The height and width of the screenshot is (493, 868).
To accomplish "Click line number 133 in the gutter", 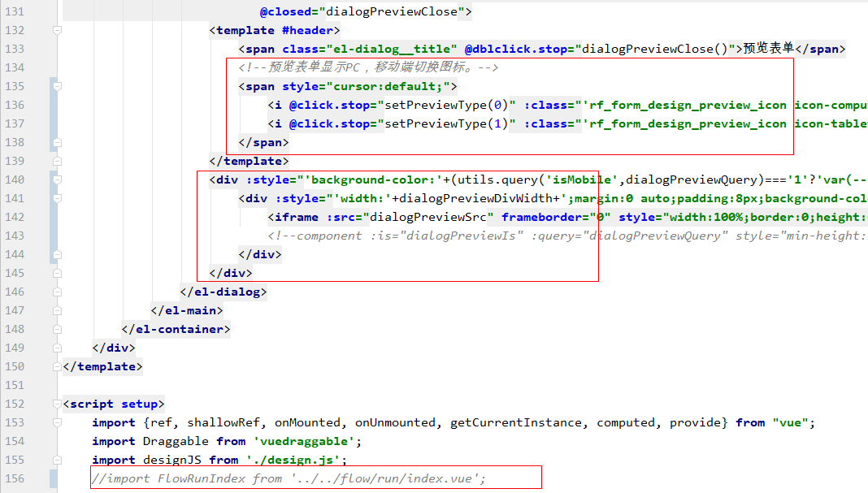I will tap(15, 49).
